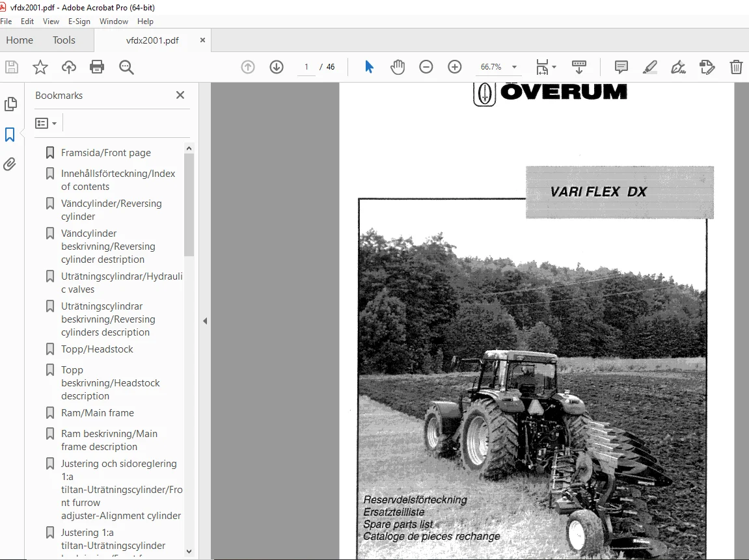Toggle the Bookmarks panel icon
The height and width of the screenshot is (560, 749).
(x=10, y=135)
